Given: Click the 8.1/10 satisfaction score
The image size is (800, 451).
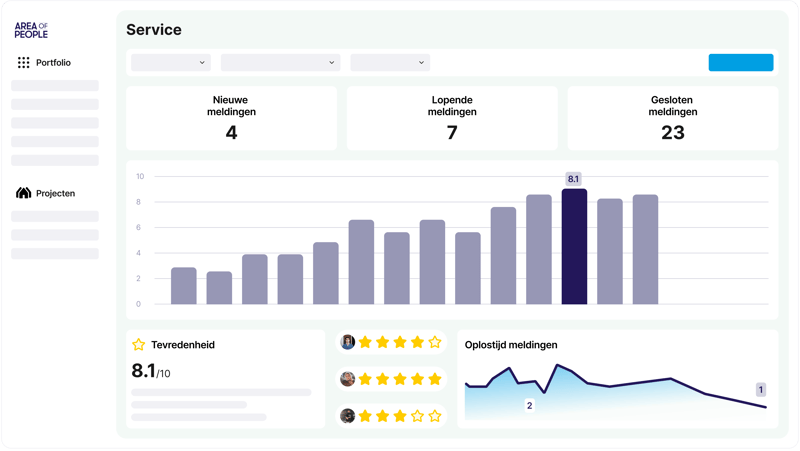Looking at the screenshot, I should [x=151, y=371].
